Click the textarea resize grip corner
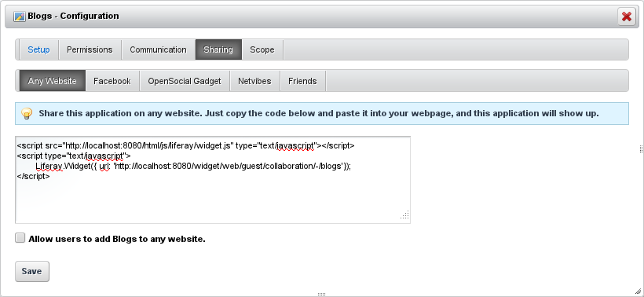This screenshot has height=297, width=644. (405, 214)
